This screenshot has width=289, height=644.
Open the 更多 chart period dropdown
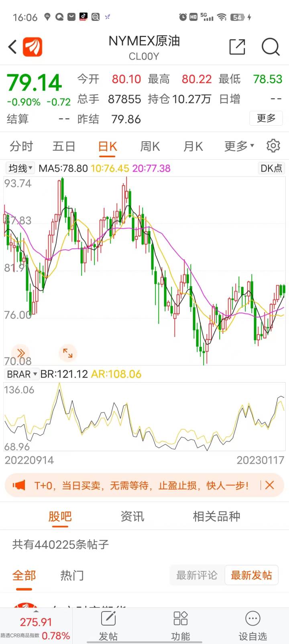point(239,146)
